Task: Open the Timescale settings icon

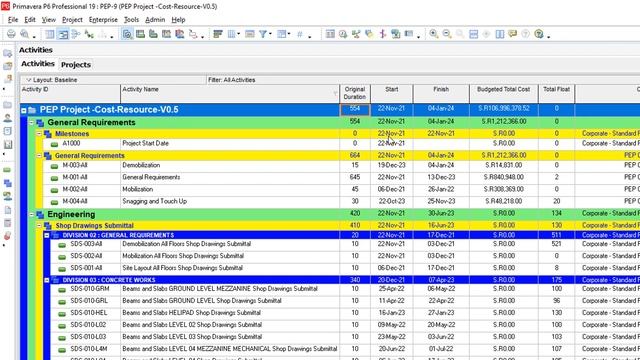Action: tap(250, 34)
